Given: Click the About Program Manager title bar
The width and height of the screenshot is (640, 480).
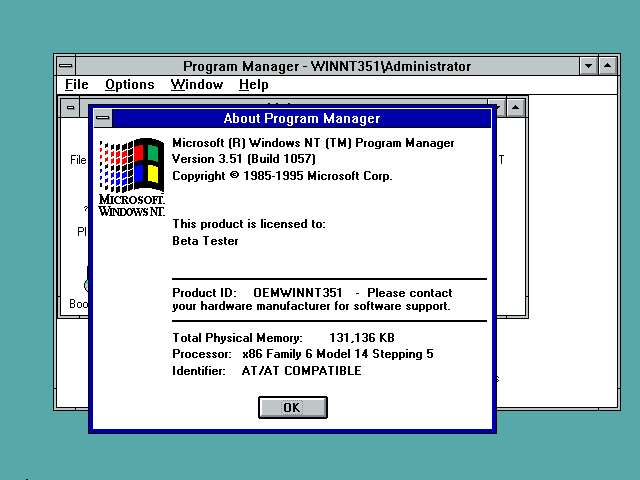Looking at the screenshot, I should coord(302,118).
